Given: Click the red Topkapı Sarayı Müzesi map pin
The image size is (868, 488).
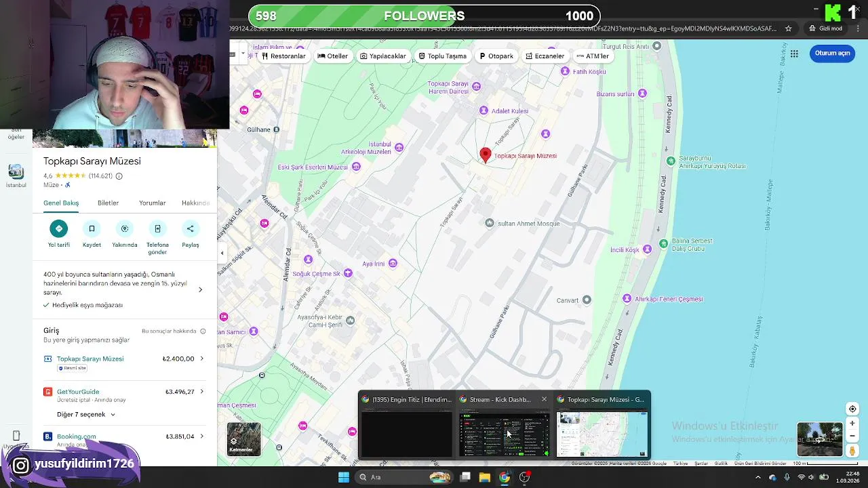Looking at the screenshot, I should (x=485, y=155).
